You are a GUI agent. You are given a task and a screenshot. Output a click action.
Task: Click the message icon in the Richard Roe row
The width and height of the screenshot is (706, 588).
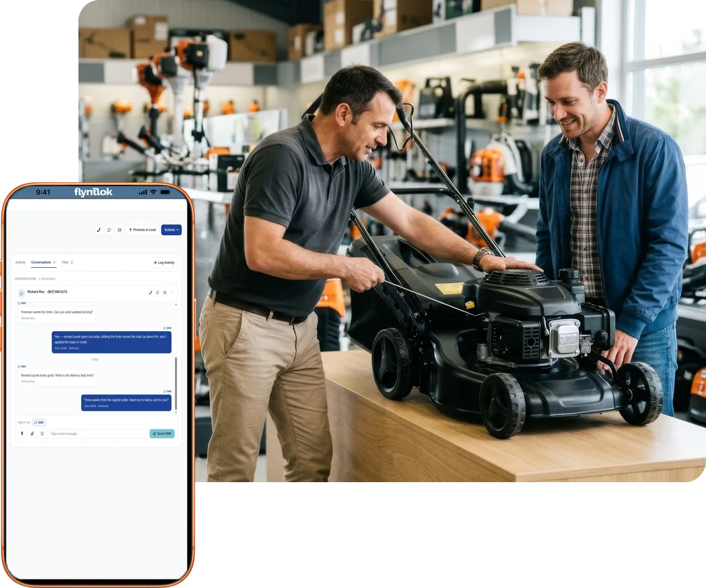(158, 293)
